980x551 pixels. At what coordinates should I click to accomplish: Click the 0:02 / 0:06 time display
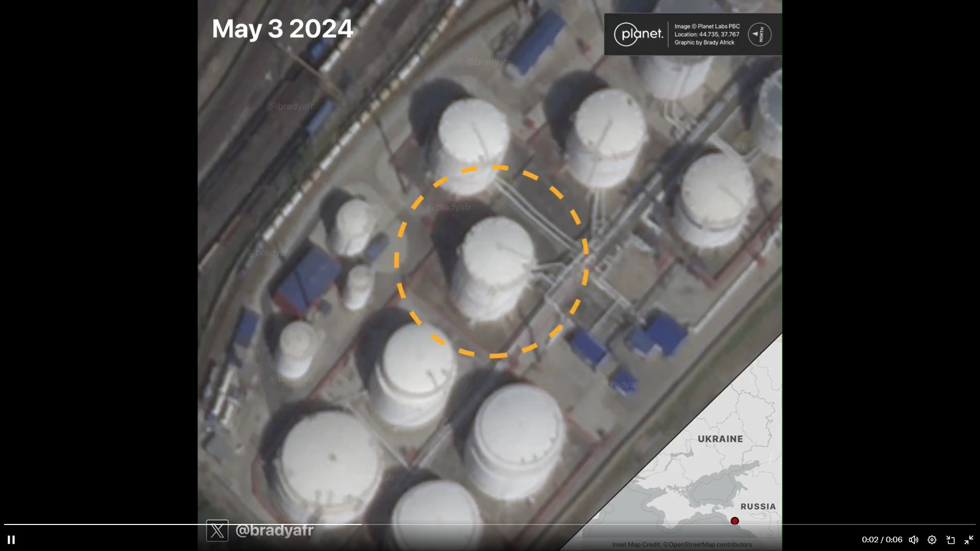click(881, 540)
